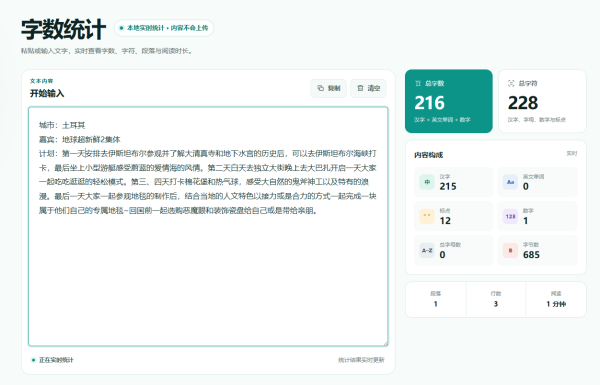Click the textarea resize handle corner
This screenshot has height=385, width=600.
tap(385, 343)
